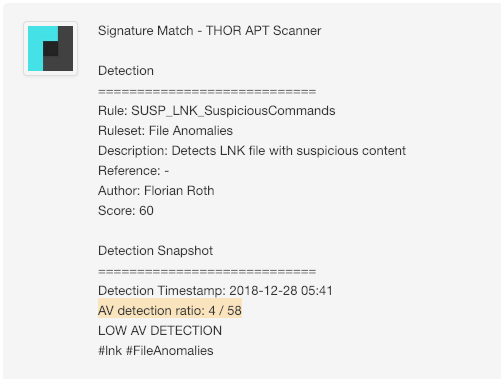This screenshot has width=501, height=379.
Task: Click the separator under Detection Snapshot
Action: coord(207,271)
